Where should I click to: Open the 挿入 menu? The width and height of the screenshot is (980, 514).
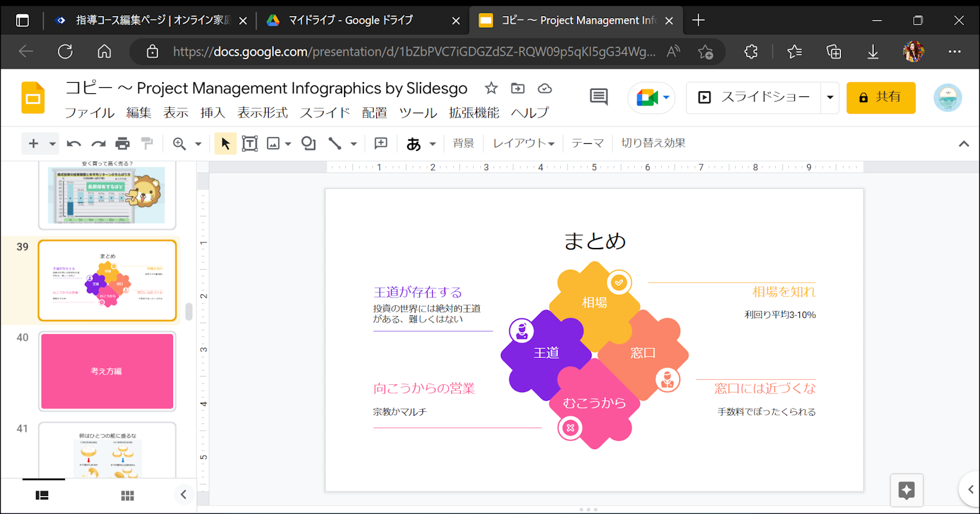click(x=212, y=113)
